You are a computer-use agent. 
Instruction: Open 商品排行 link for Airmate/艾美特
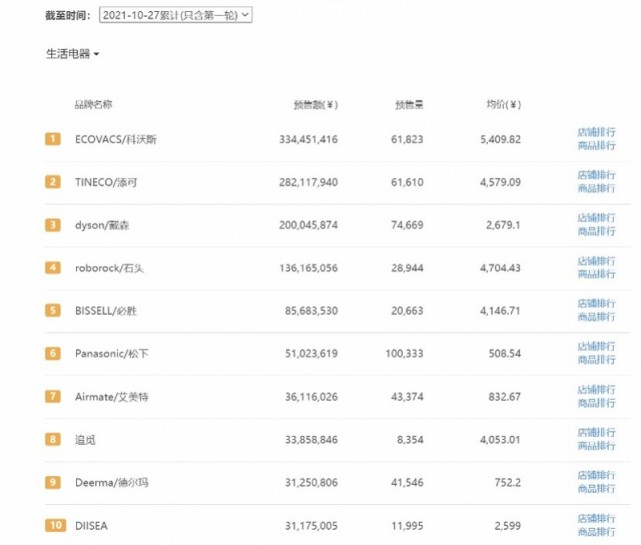596,403
